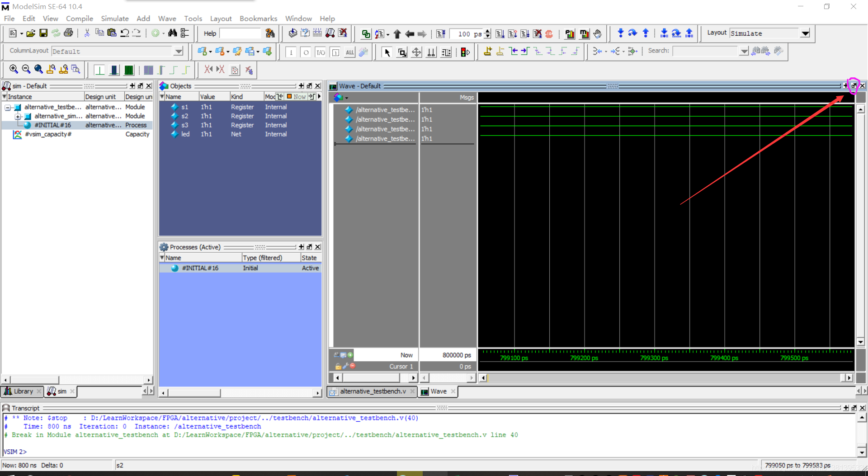
Task: Toggle Cursor 1 lock icon
Action: (338, 366)
